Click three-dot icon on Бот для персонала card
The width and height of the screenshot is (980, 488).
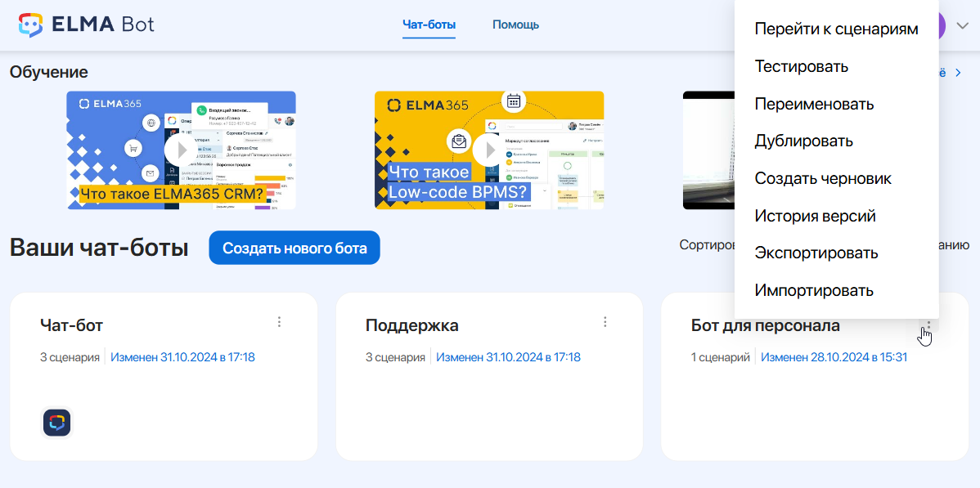(x=928, y=325)
